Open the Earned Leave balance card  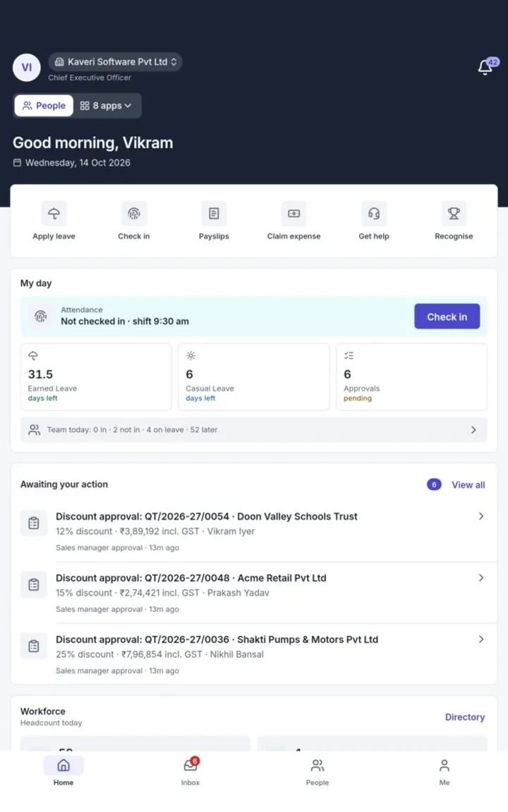96,376
